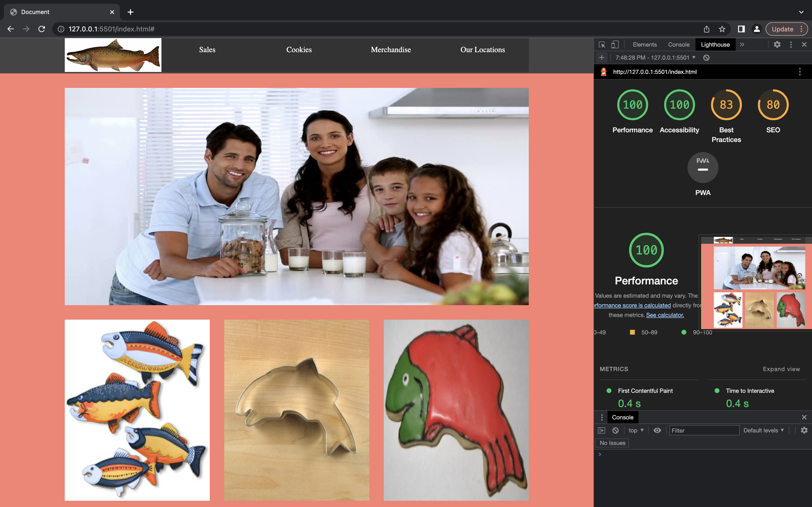Viewport: 812px width, 507px height.
Task: Click the clear console icon
Action: click(x=615, y=430)
